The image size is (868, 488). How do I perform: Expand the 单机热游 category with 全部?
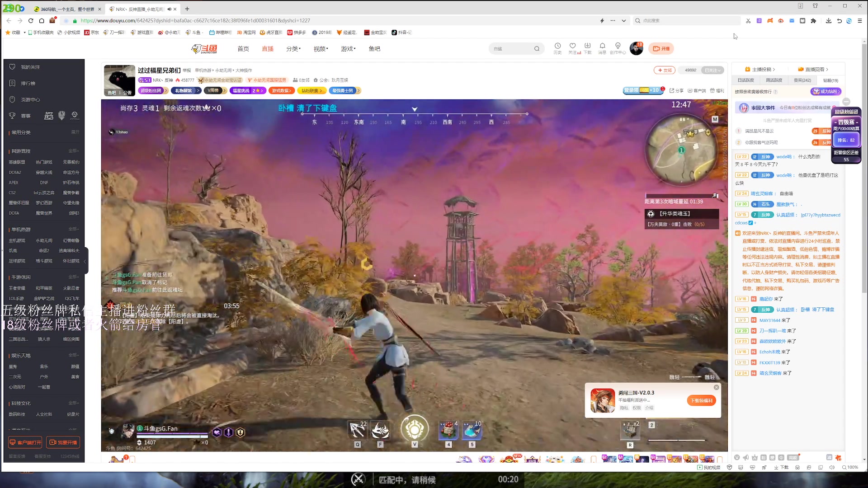pyautogui.click(x=73, y=229)
